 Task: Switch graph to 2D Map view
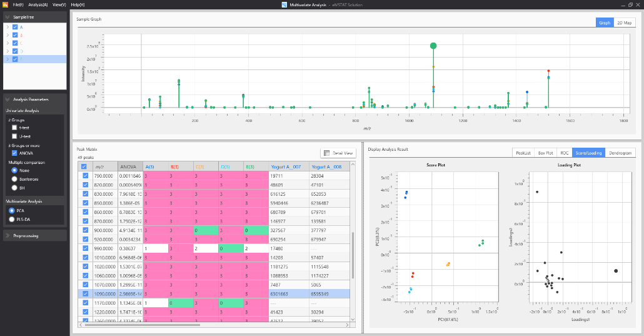[x=624, y=23]
